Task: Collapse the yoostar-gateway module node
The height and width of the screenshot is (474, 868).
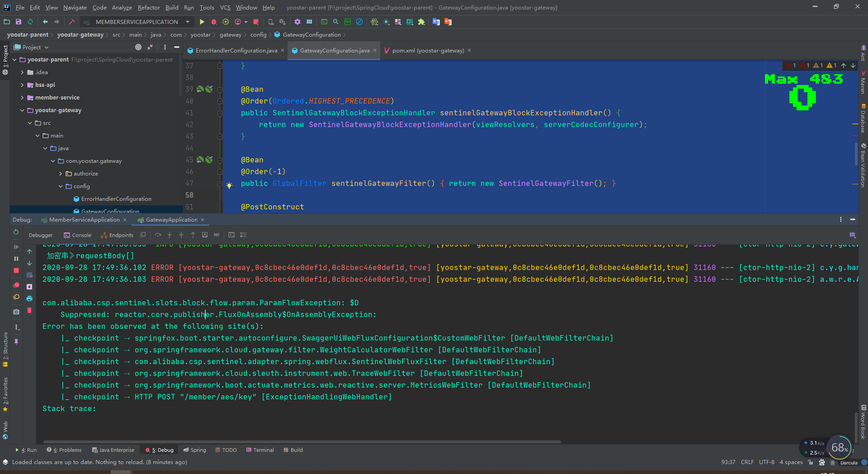Action: click(22, 110)
